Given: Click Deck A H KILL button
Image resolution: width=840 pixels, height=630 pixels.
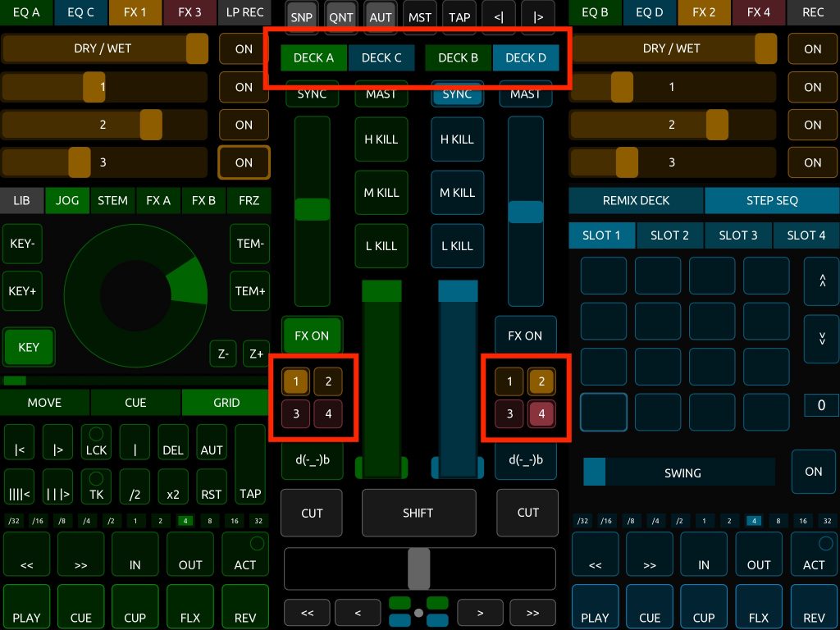Looking at the screenshot, I should click(x=381, y=139).
